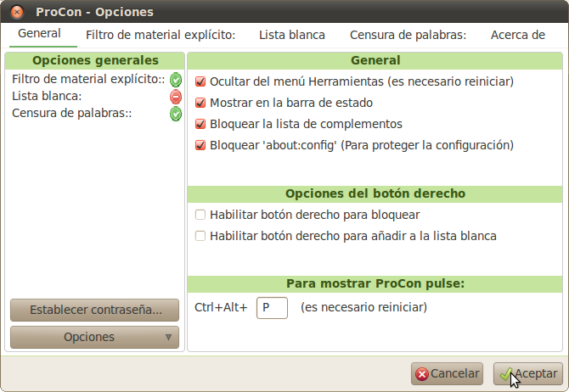Open the Acerca de tab
569x392 pixels.
click(518, 35)
